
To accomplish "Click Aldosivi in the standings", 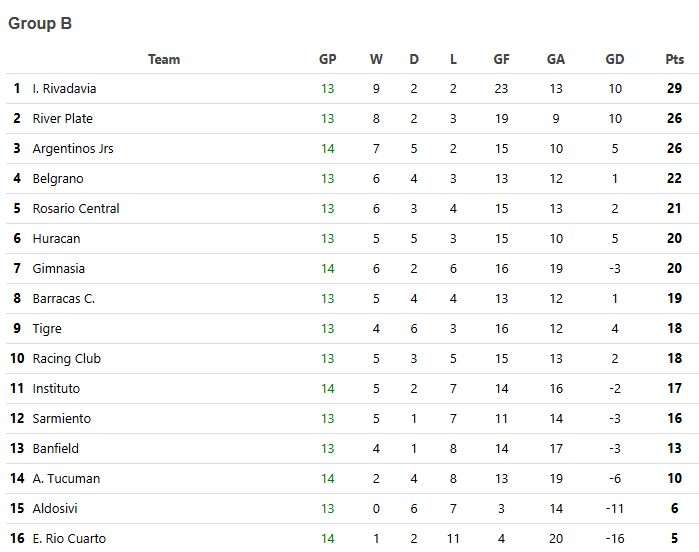I will (x=56, y=509).
